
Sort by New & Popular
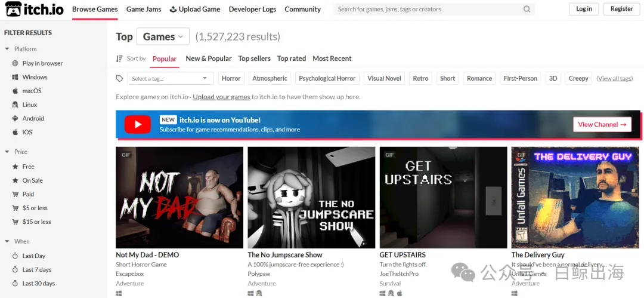(209, 59)
